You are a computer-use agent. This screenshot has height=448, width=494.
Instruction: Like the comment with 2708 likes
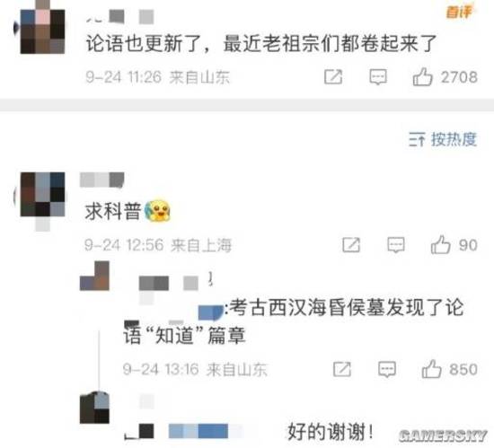[x=422, y=77]
